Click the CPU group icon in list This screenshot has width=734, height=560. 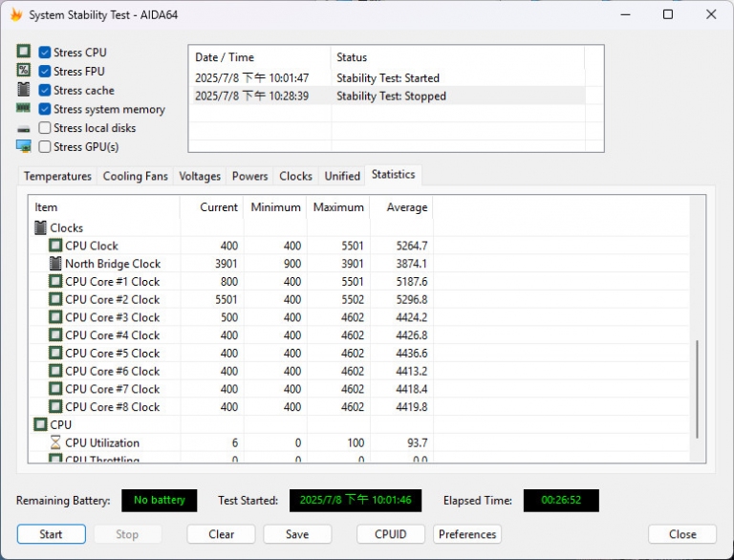(x=41, y=424)
